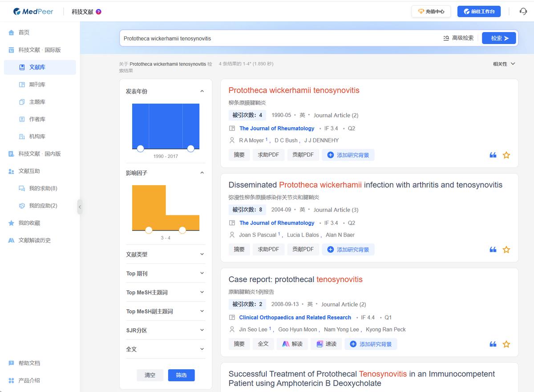This screenshot has width=534, height=392.
Task: Open 高级检索 advanced search
Action: [458, 38]
